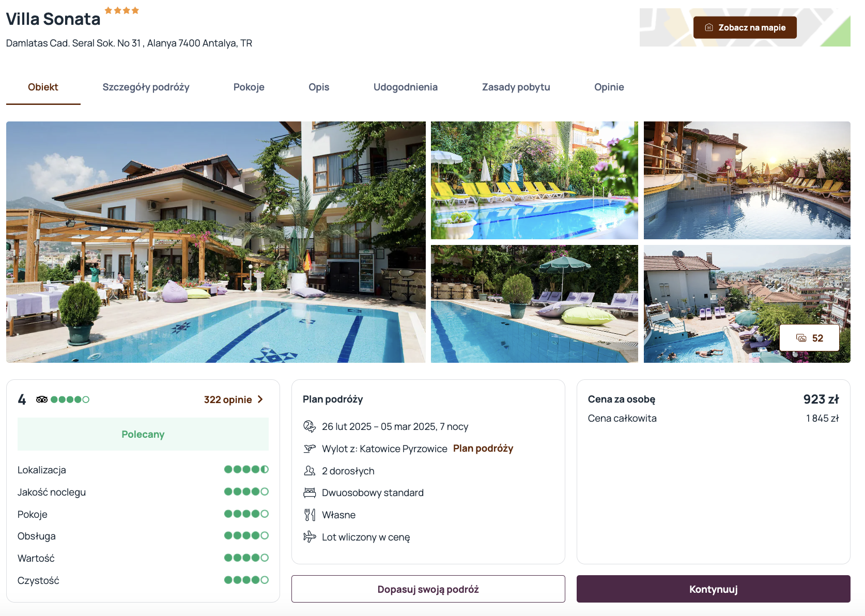Switch to the Pokoje tab

[249, 87]
